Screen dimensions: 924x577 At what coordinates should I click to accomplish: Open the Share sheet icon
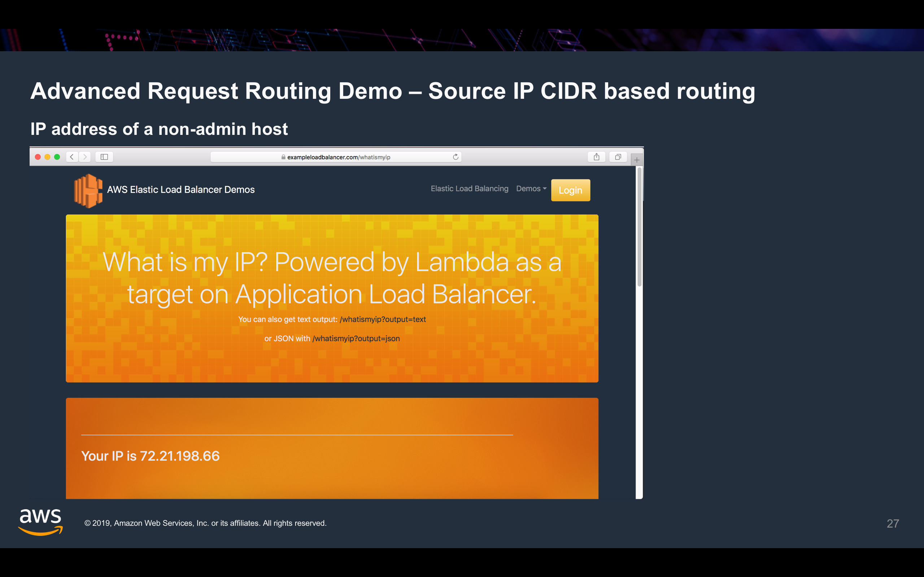point(596,157)
